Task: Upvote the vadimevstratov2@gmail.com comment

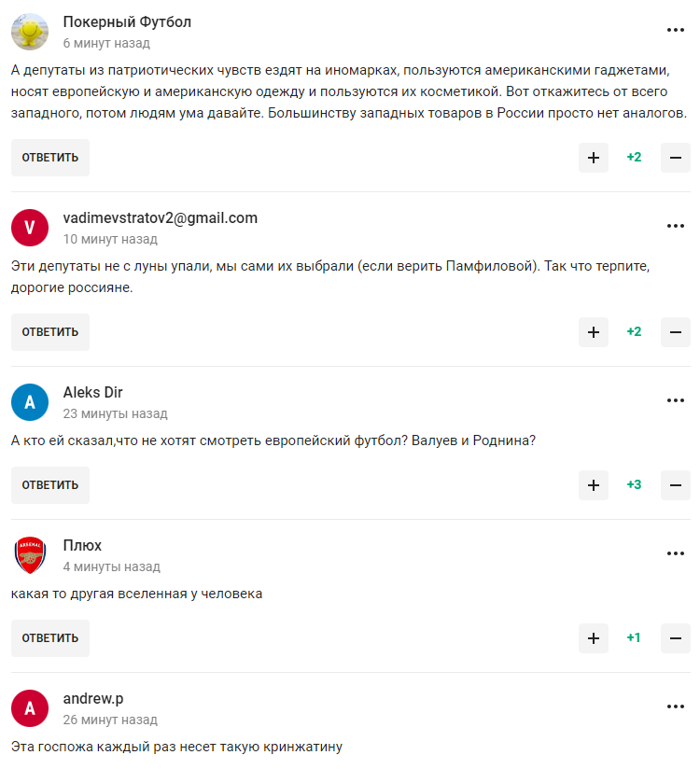Action: point(593,332)
